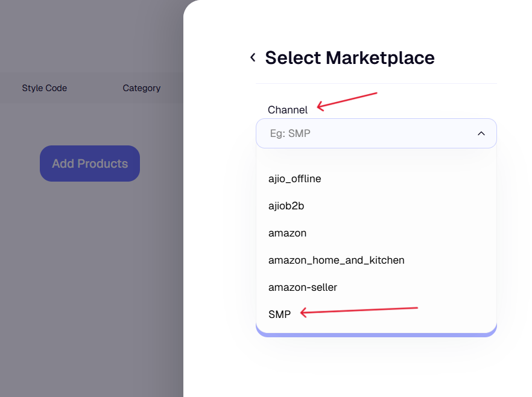Click the purple bar under the dropdown list
The image size is (532, 397).
[x=376, y=333]
